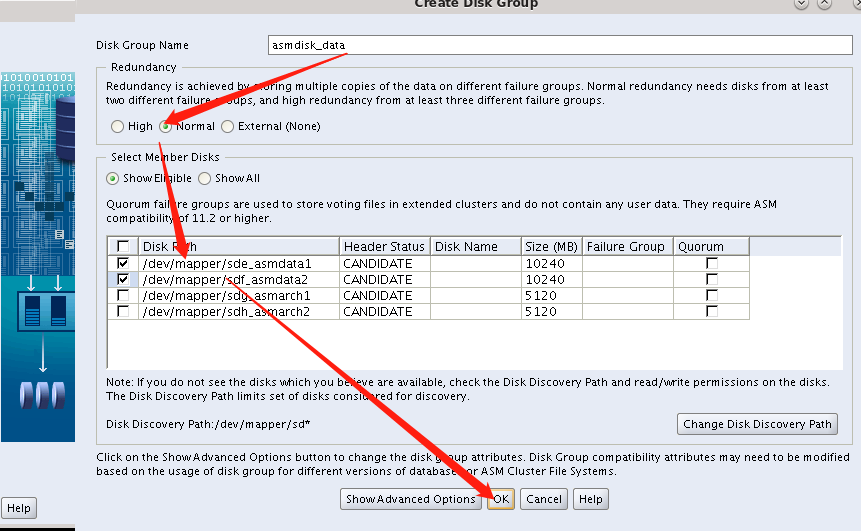
Task: Click CANDIDATE status of sdh_asmarch2
Action: [385, 311]
